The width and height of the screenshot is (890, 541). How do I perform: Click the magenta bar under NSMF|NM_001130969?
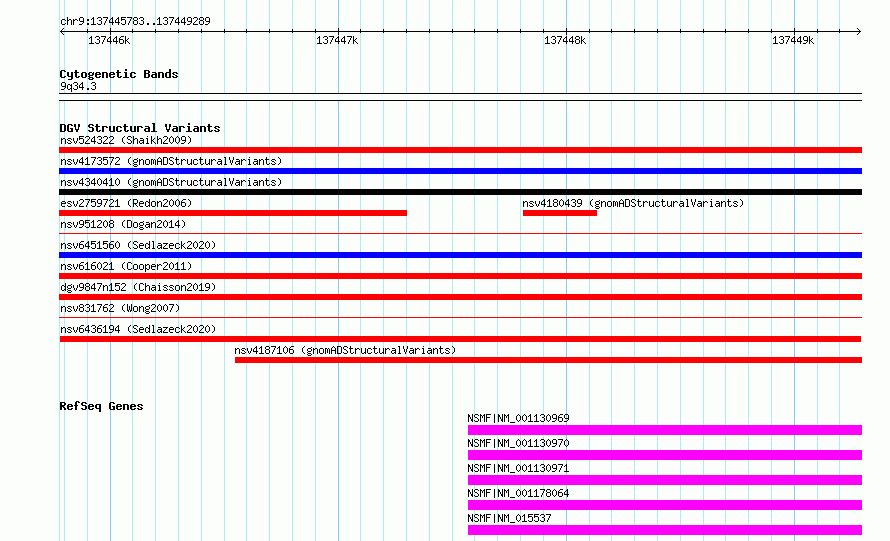tap(665, 430)
